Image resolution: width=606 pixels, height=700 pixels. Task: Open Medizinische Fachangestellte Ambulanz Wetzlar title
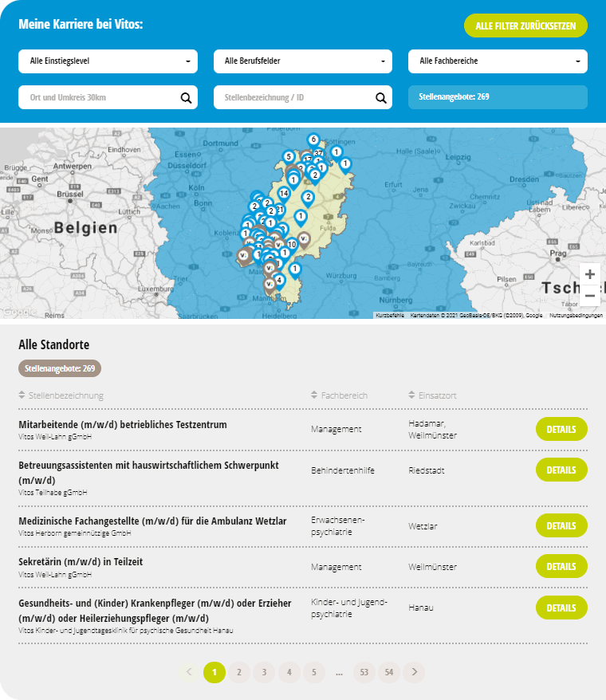click(x=152, y=521)
